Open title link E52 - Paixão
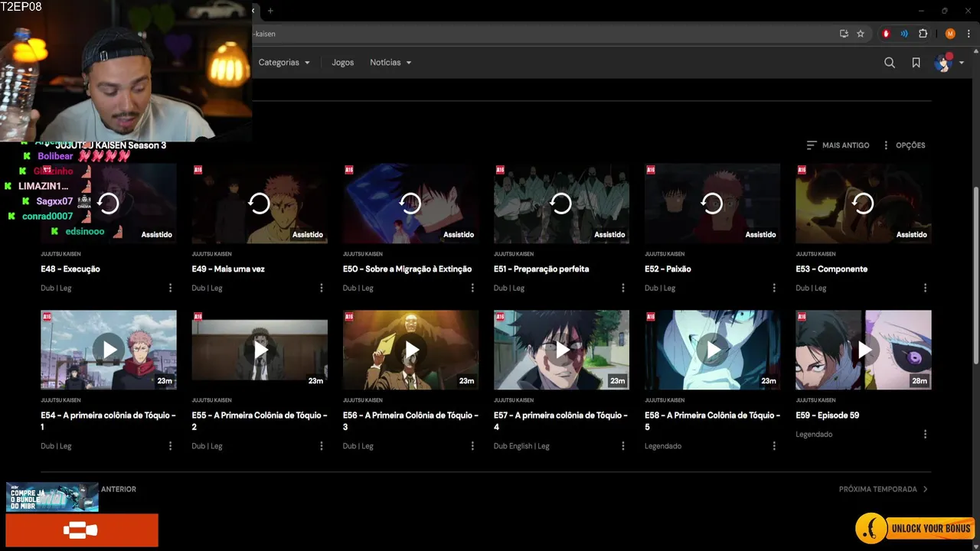This screenshot has width=980, height=551. tap(668, 269)
